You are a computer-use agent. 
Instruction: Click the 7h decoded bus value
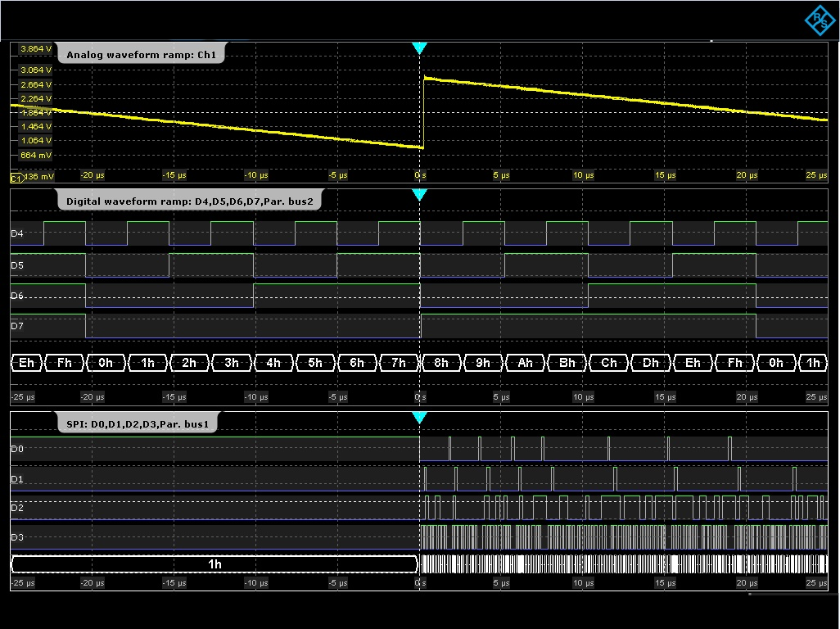[399, 363]
